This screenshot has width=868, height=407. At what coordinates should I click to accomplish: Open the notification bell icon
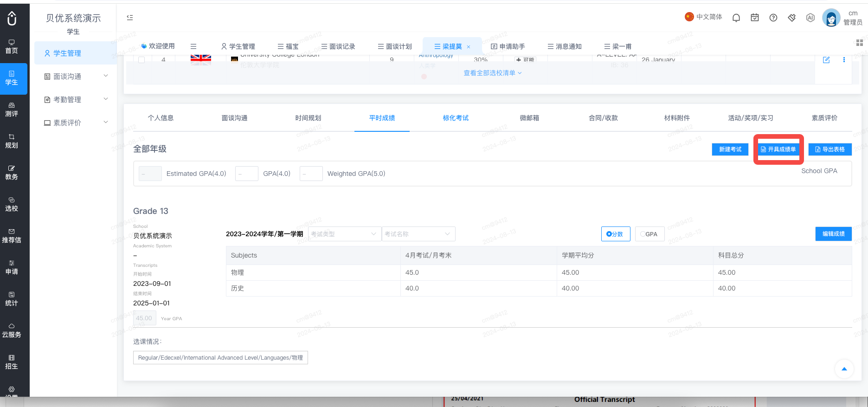coord(736,18)
